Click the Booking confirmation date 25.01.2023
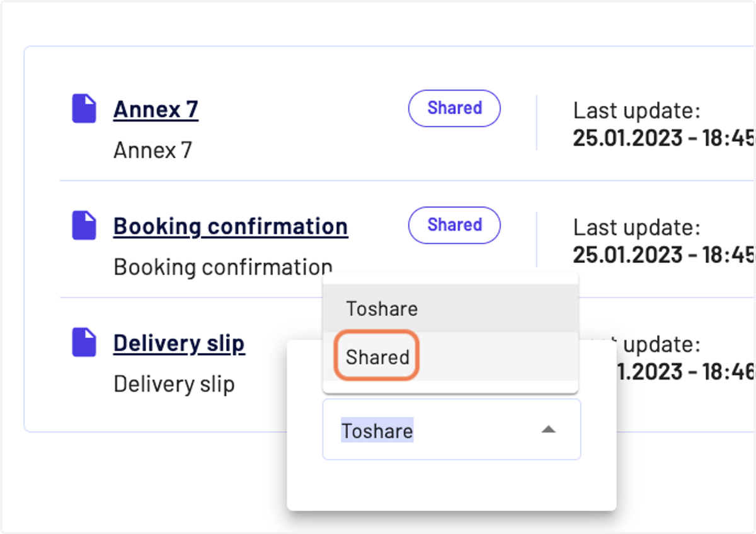The image size is (756, 534). point(627,255)
